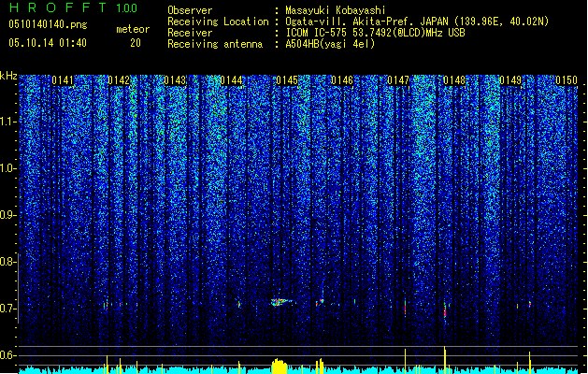Screen dimensions: 588x374
Task: Click the 0.9 kHz axis tick label
Action: coord(7,215)
